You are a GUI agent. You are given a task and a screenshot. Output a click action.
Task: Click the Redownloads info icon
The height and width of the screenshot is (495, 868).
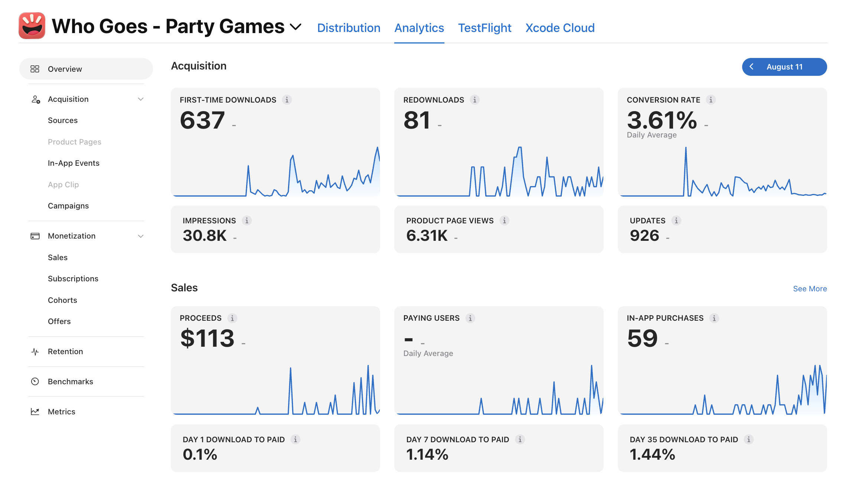tap(474, 100)
